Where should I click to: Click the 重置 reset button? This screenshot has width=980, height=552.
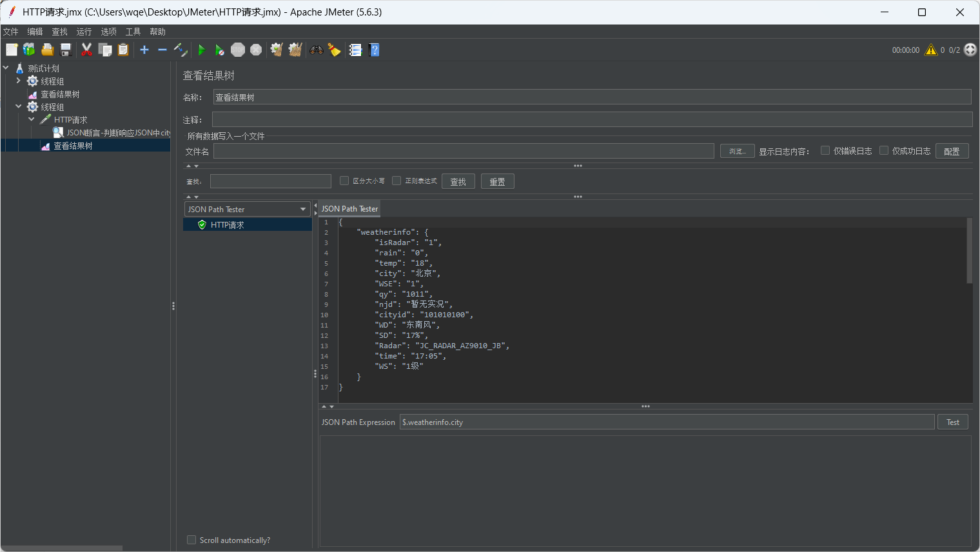pyautogui.click(x=498, y=181)
